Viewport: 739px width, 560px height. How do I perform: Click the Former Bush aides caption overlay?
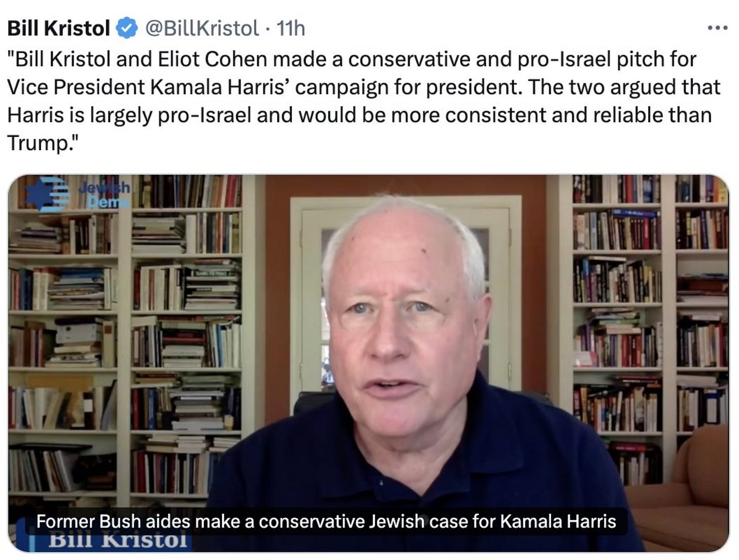tap(326, 521)
